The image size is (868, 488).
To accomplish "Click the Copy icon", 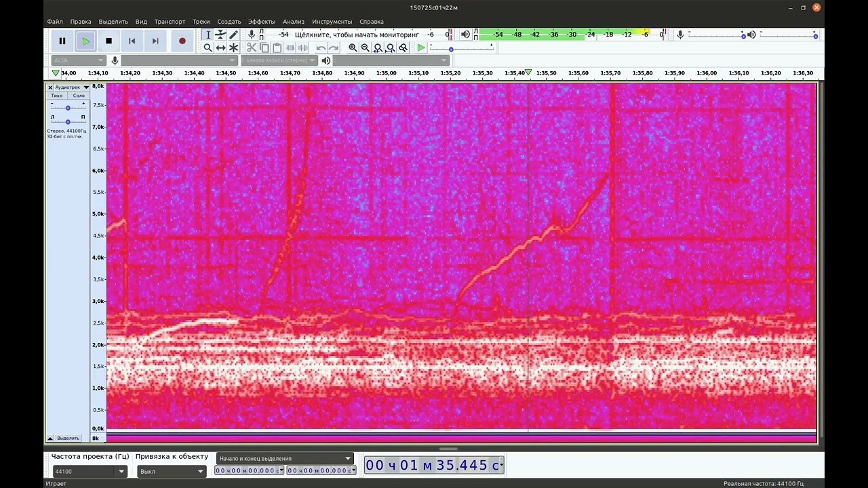I will [x=264, y=47].
